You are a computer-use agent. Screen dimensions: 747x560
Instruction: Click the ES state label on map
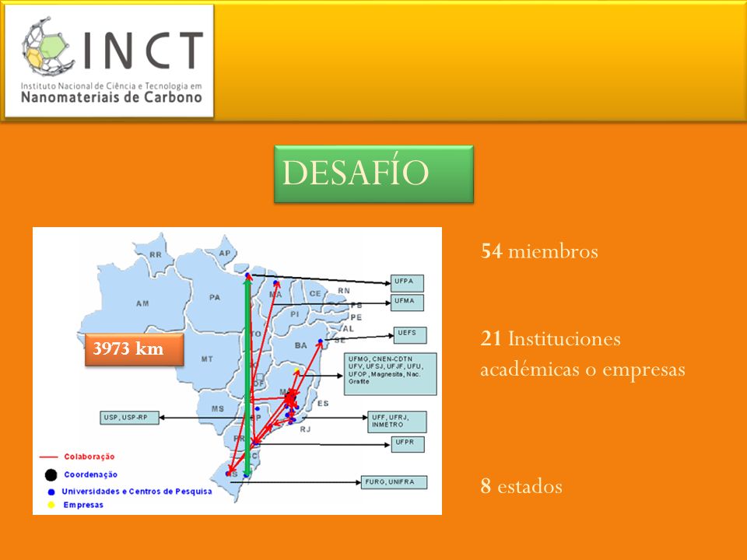pyautogui.click(x=323, y=404)
